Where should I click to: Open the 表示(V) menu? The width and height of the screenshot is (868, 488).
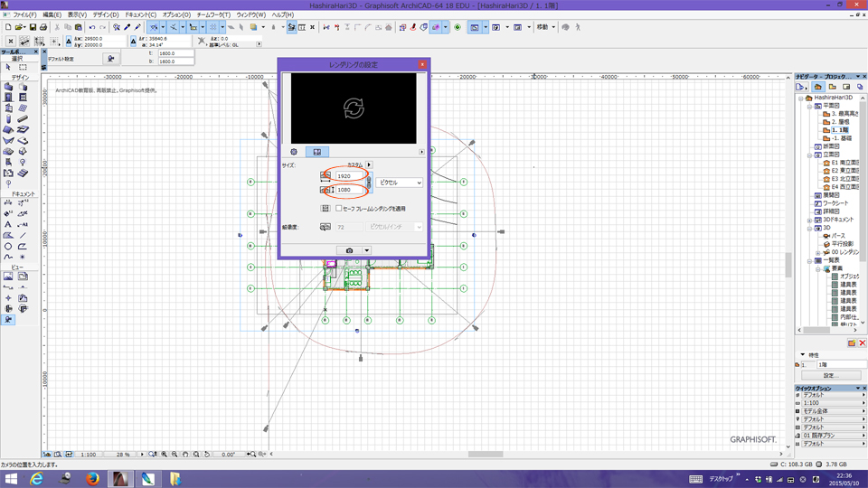coord(77,15)
